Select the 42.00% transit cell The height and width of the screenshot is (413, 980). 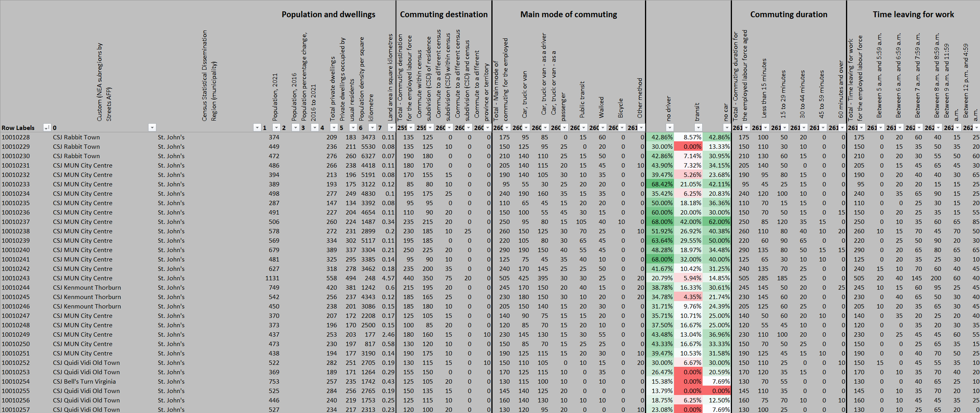point(690,222)
